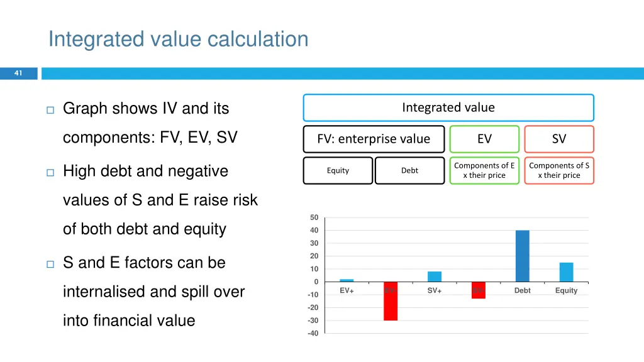
Task: Select 'Components of S x their price' box
Action: (558, 170)
